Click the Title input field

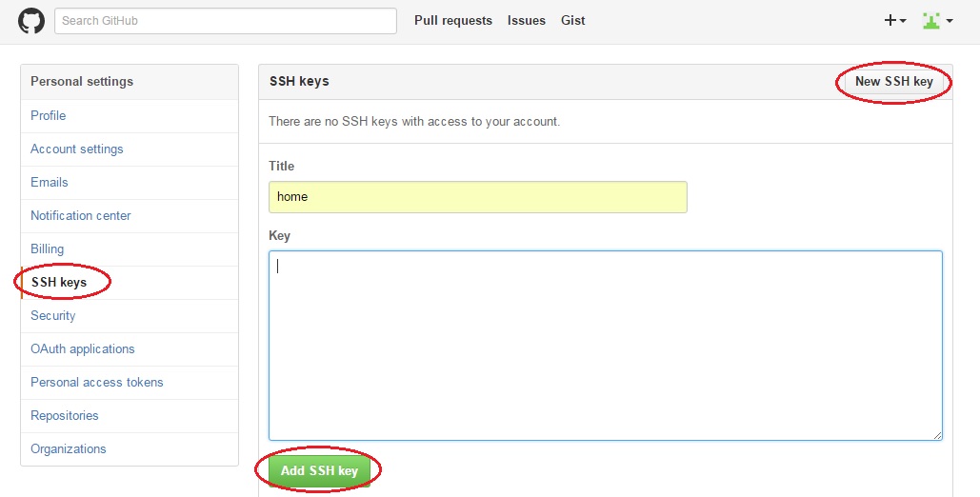coord(477,197)
